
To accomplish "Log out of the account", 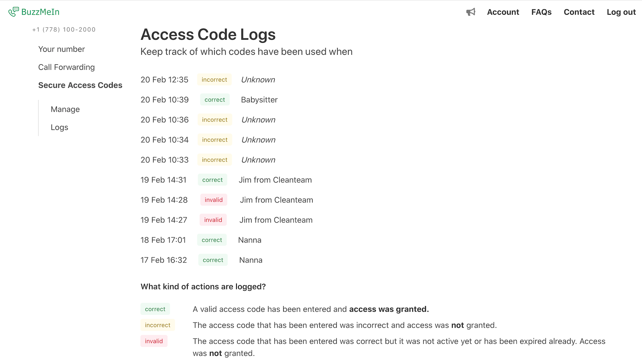I will click(x=621, y=12).
